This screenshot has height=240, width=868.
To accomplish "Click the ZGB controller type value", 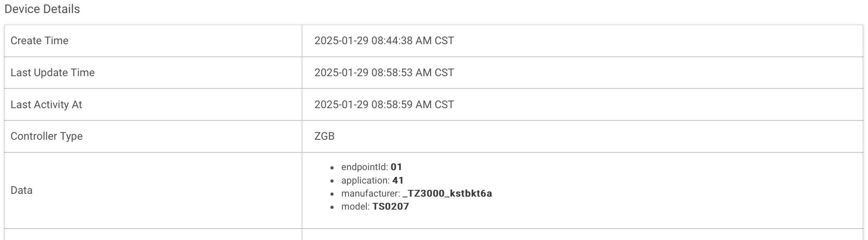I will tap(325, 136).
